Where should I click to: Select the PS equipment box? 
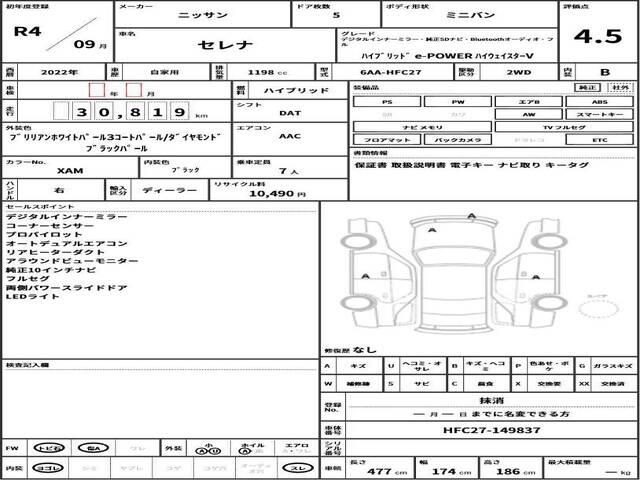click(x=387, y=102)
